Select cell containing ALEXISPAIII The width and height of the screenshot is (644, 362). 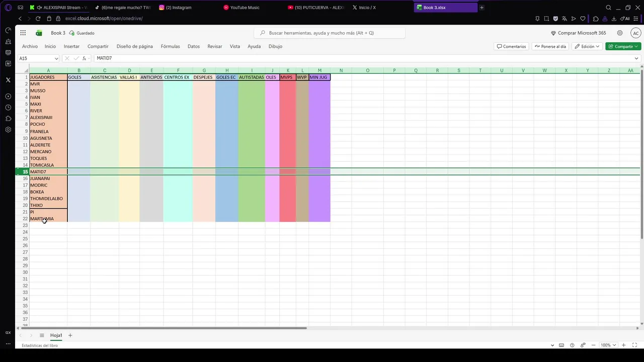point(48,118)
